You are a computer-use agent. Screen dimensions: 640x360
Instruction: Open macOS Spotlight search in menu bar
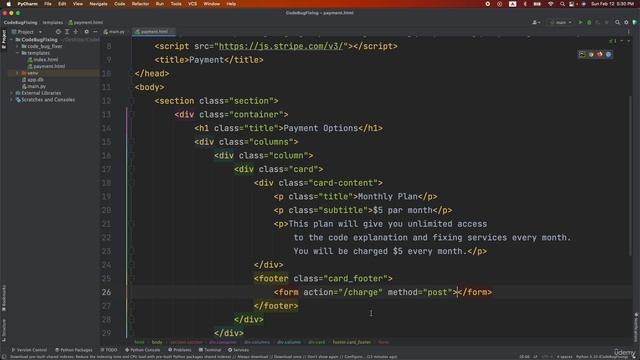(x=562, y=4)
